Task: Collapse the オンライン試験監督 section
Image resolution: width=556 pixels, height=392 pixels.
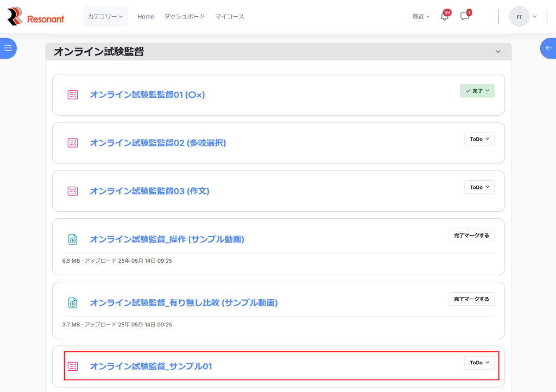Action: [x=498, y=52]
